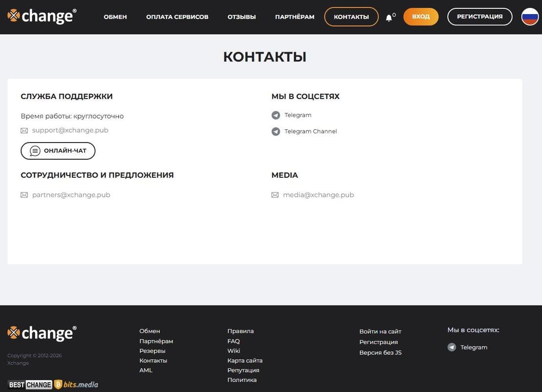This screenshot has height=392, width=542.
Task: Open the FAQ link in footer
Action: 233,341
